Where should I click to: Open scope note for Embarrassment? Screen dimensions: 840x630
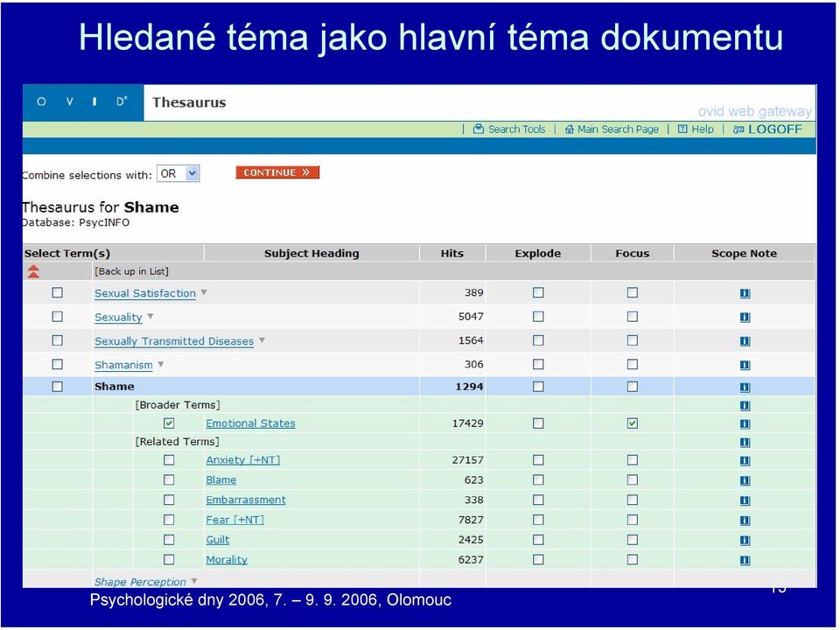coord(745,500)
